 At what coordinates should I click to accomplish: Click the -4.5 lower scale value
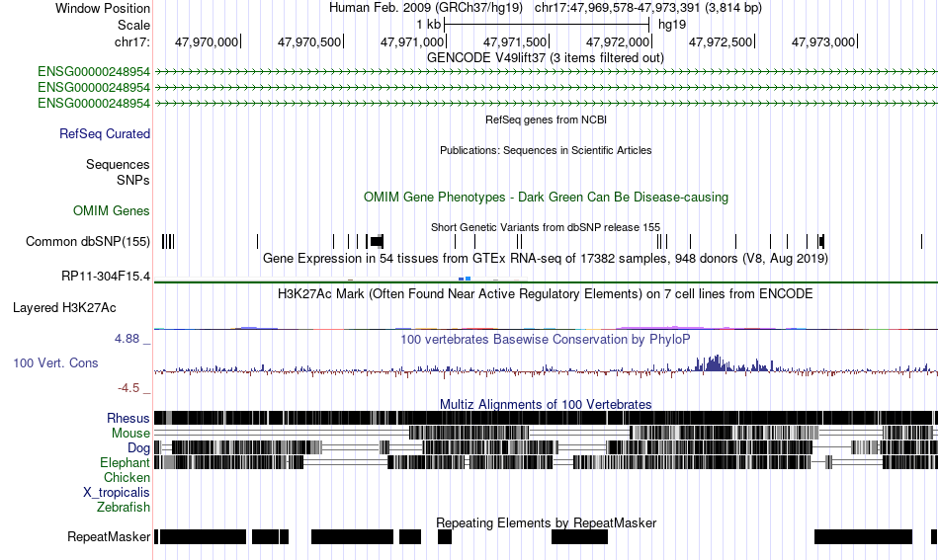128,388
